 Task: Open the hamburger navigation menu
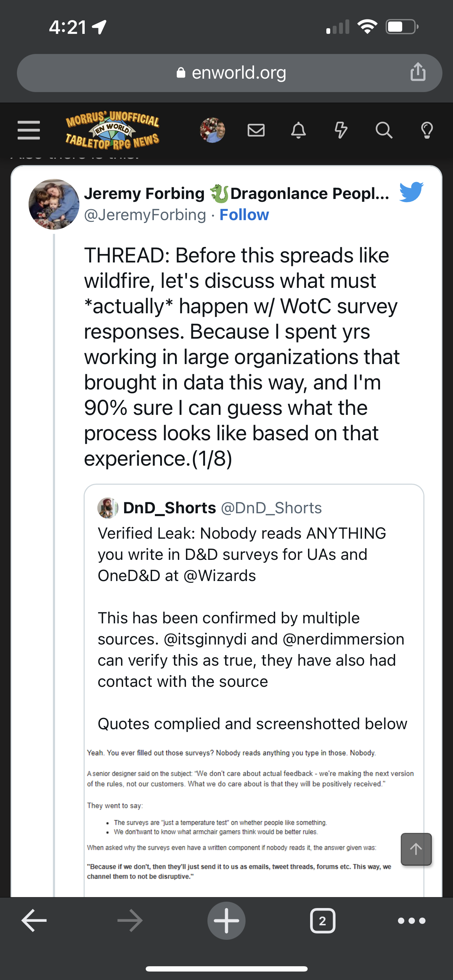(29, 130)
